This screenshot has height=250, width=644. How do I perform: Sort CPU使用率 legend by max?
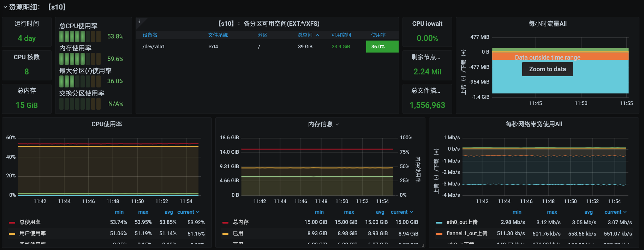click(143, 212)
